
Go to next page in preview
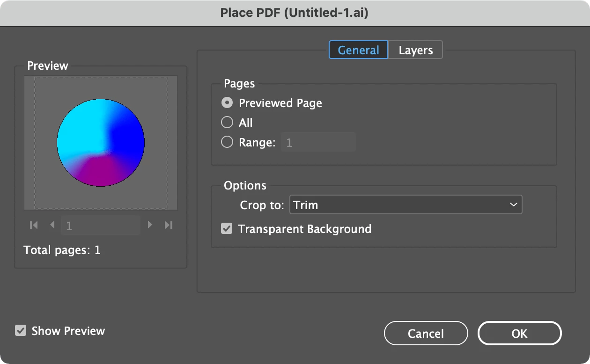pos(150,225)
